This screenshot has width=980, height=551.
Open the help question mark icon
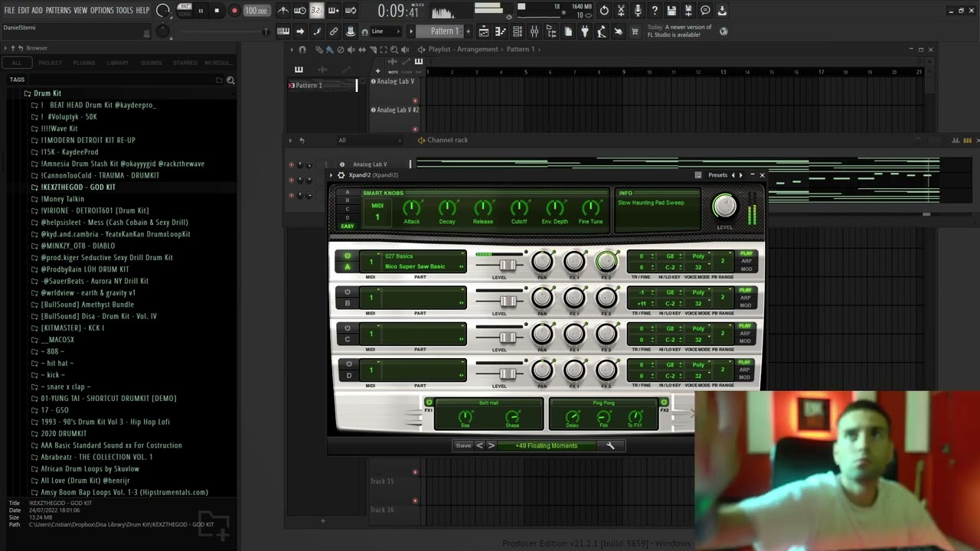[x=655, y=11]
